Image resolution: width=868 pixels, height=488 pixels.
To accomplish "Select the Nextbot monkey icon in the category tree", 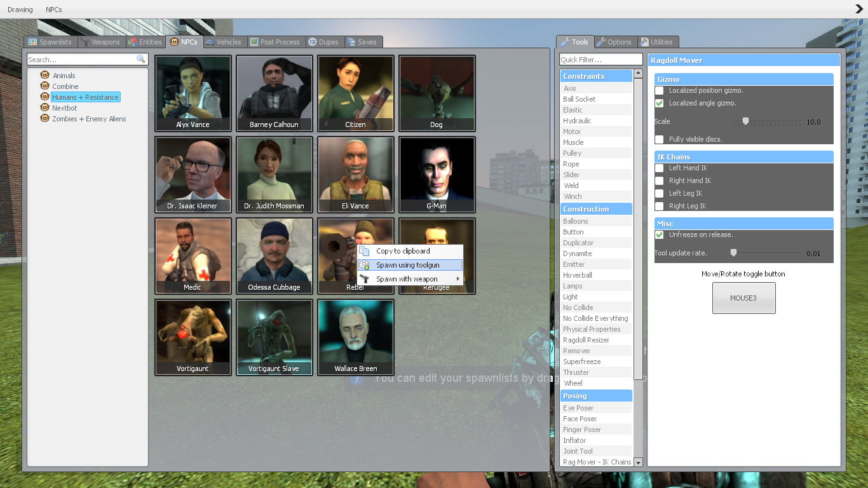I will pyautogui.click(x=45, y=107).
